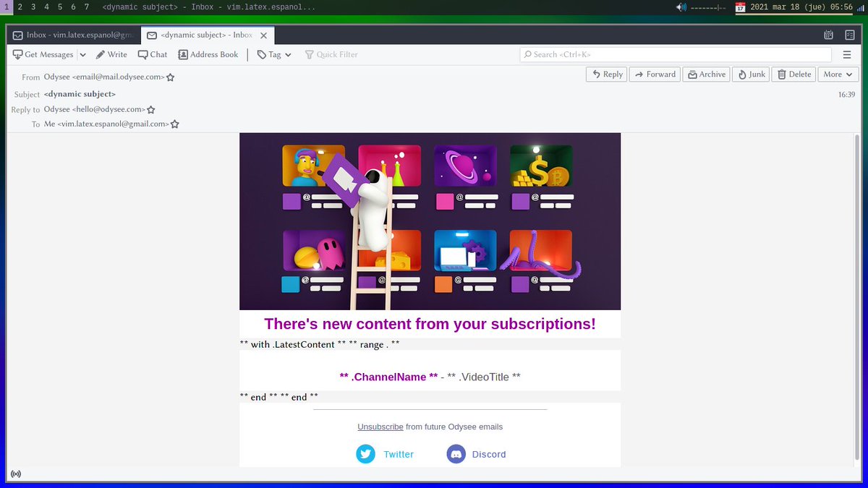The height and width of the screenshot is (488, 868).
Task: Open the Thunderbird hamburger menu
Action: coord(847,54)
